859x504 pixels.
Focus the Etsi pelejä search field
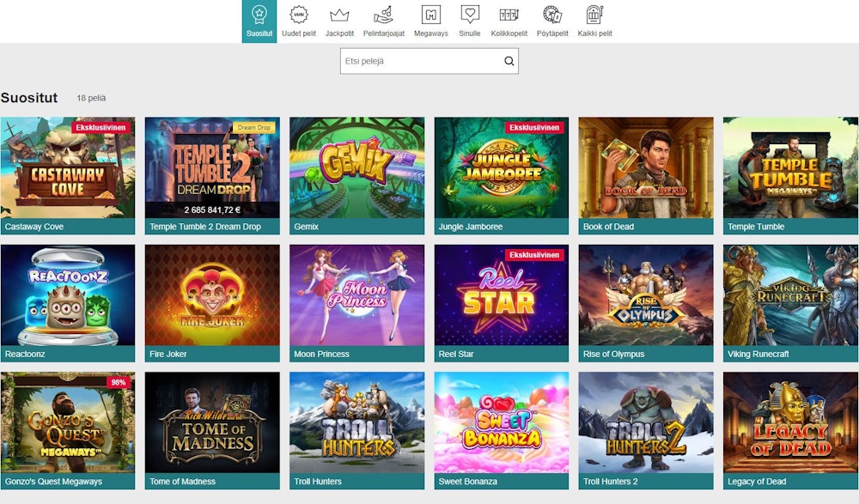click(419, 61)
